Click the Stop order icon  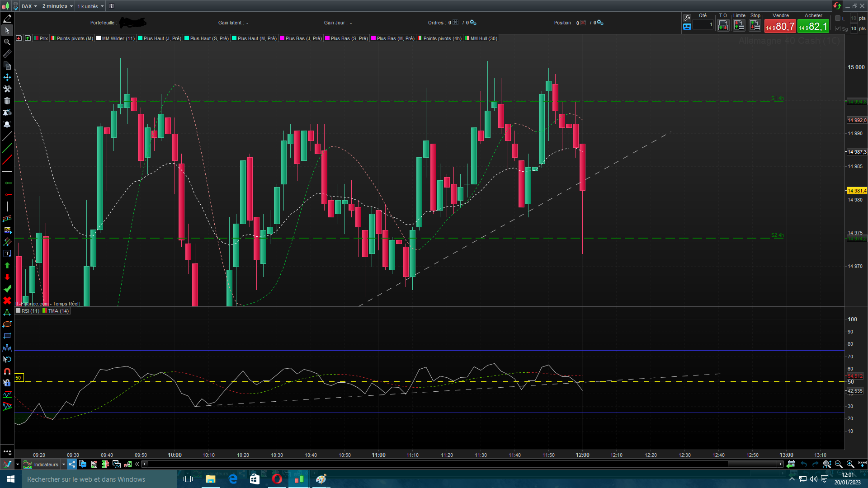(x=755, y=26)
